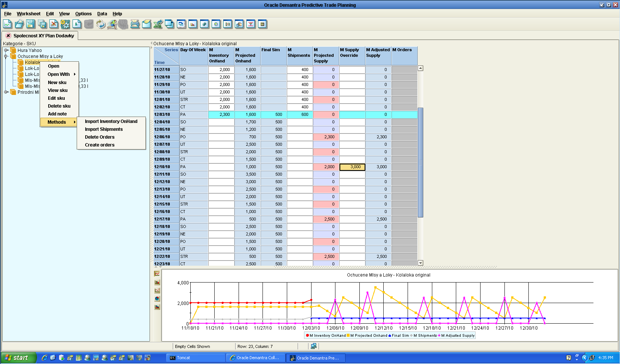This screenshot has width=620, height=364.
Task: Click the Save floppy disk icon
Action: [31, 24]
